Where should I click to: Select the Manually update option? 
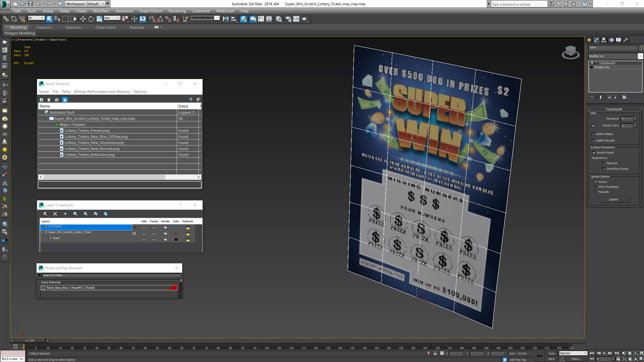pos(596,192)
